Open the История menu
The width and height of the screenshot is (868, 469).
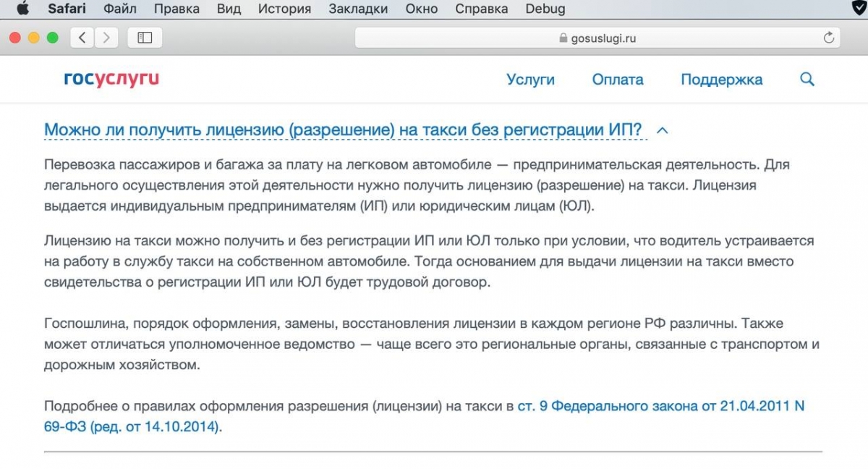coord(285,9)
